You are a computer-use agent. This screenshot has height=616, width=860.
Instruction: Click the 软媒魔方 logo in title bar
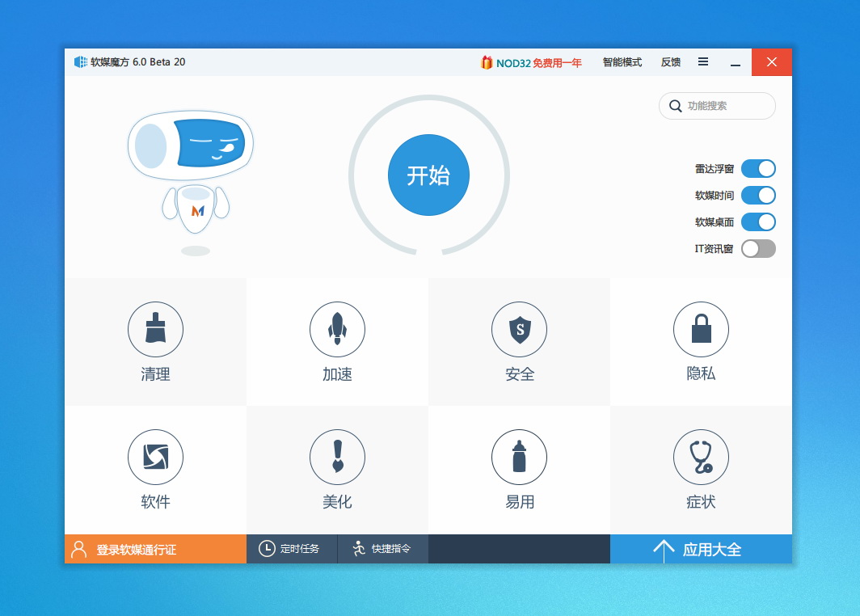[81, 62]
